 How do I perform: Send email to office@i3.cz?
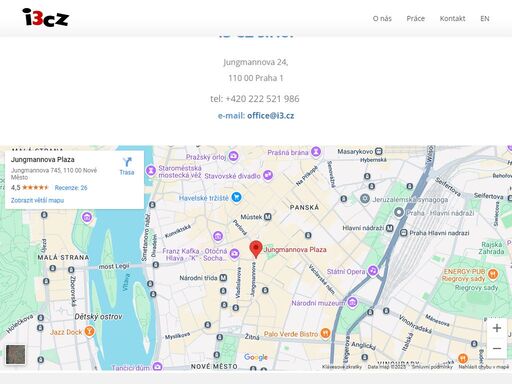[x=270, y=116]
